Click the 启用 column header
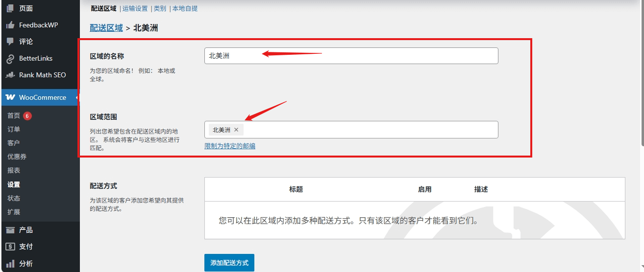 click(x=425, y=189)
